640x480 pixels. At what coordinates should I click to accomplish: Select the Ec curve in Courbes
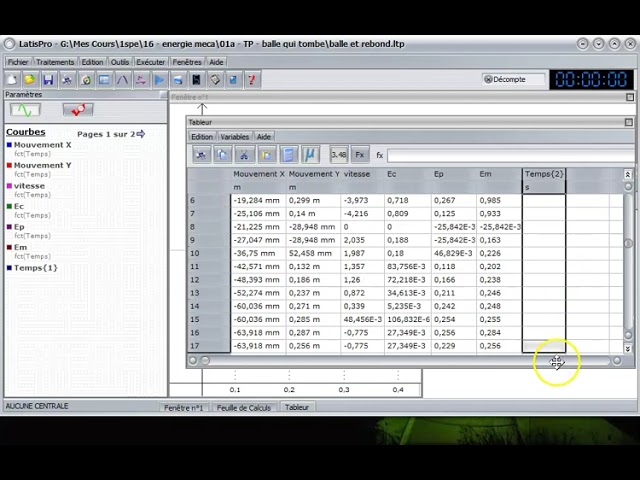[x=19, y=206]
